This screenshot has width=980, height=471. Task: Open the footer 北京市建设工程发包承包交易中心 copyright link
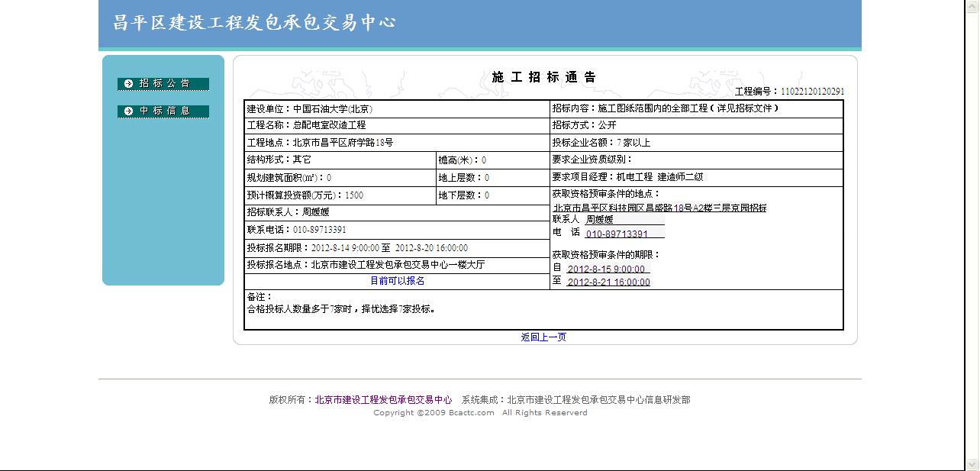[383, 399]
